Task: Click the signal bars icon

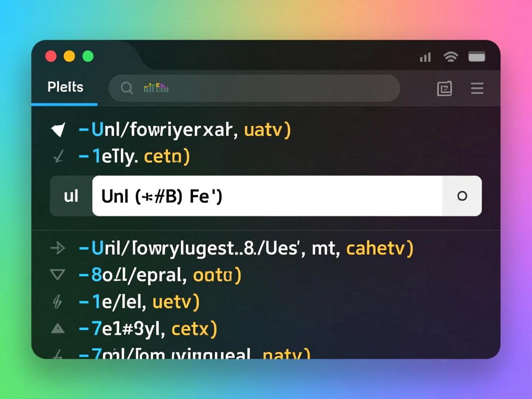Action: pos(425,57)
